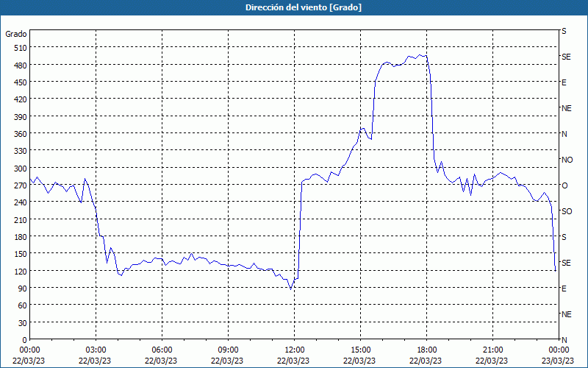The image size is (588, 368).
Task: Pick the 420 degree axis label
Action: (21, 99)
